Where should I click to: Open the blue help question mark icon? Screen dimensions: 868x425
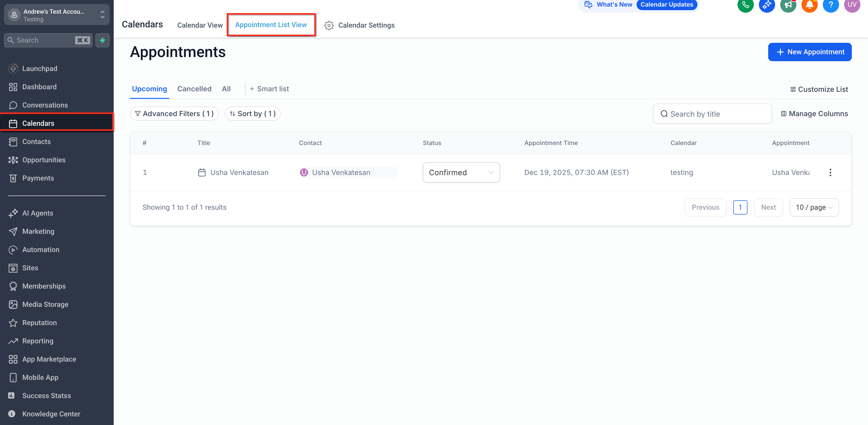point(831,5)
